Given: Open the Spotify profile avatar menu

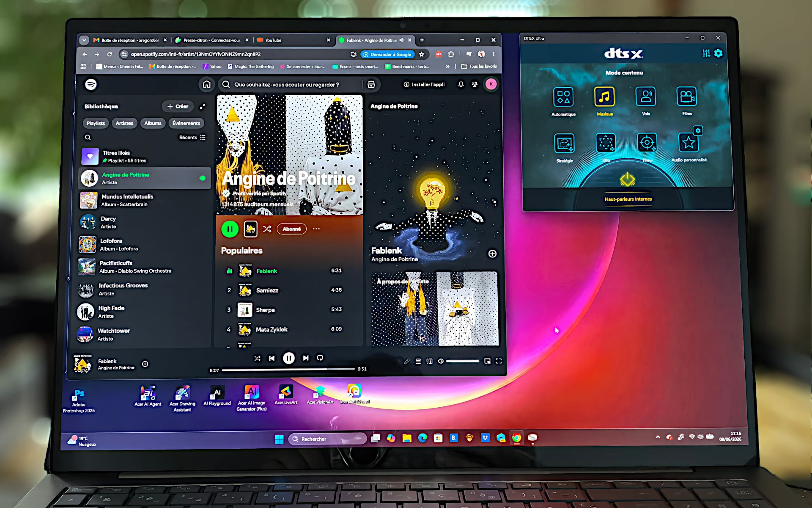Looking at the screenshot, I should 491,84.
